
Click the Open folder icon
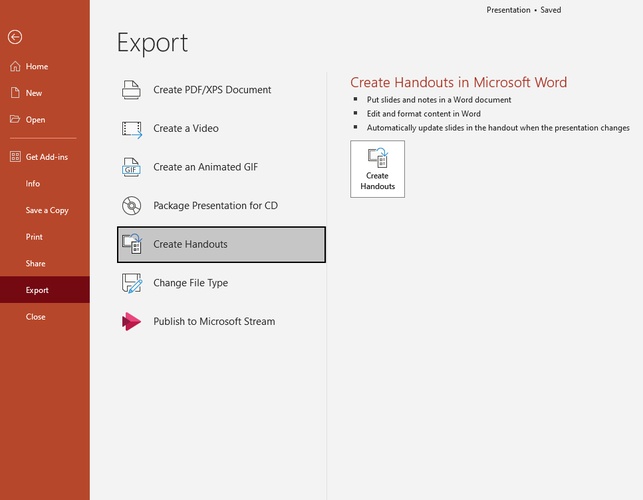point(15,119)
